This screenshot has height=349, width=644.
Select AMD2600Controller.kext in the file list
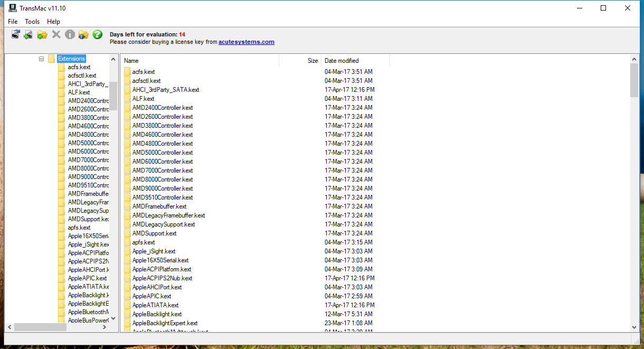pyautogui.click(x=163, y=117)
